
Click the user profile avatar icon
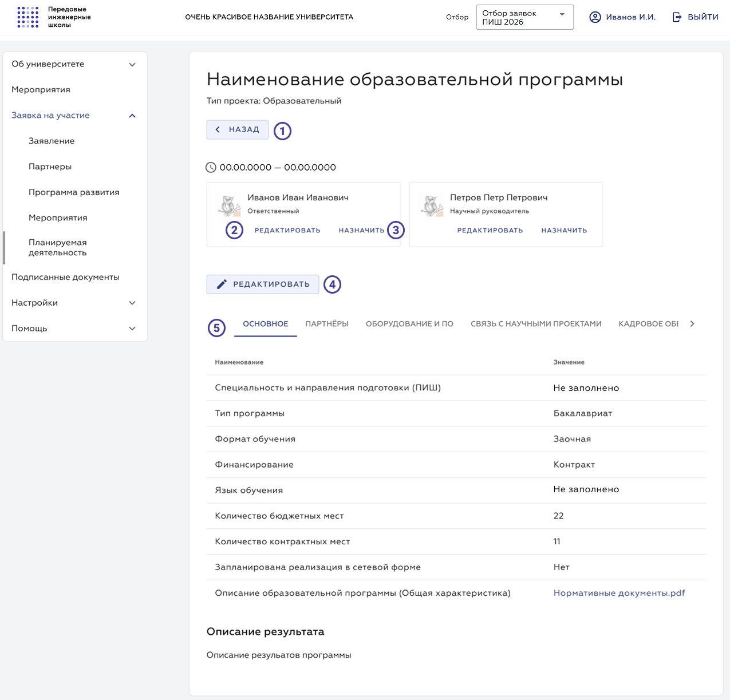tap(595, 17)
